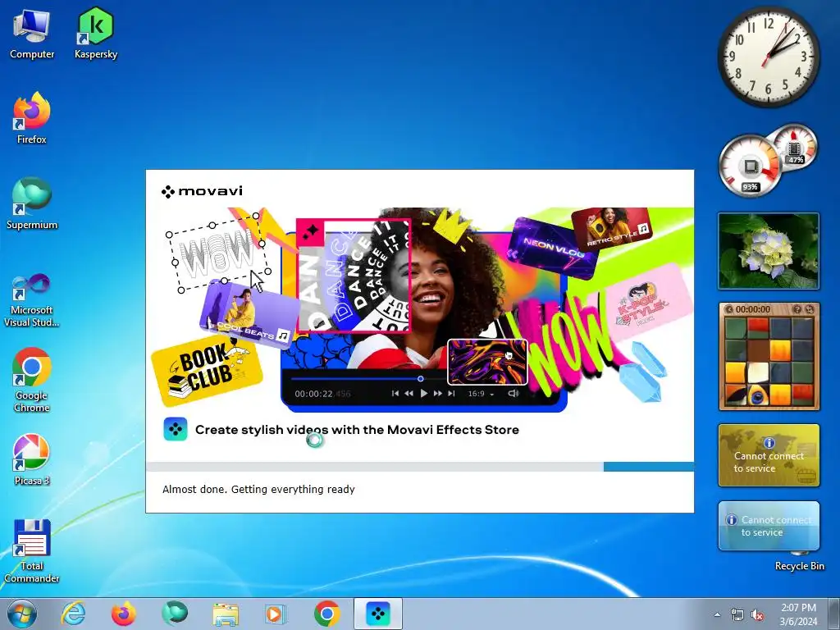The width and height of the screenshot is (840, 630).
Task: Pause the picture puzzle timer icon
Action: pyautogui.click(x=728, y=309)
